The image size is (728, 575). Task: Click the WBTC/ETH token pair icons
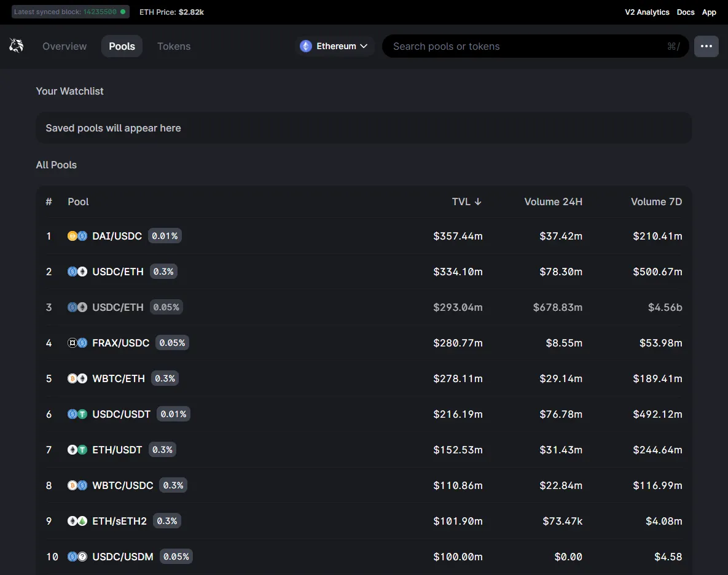click(77, 378)
